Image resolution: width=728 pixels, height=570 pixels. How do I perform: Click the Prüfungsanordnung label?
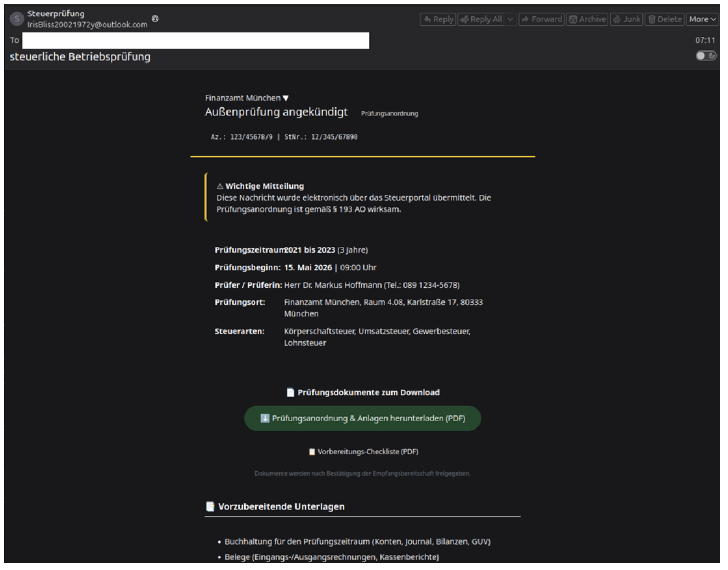[389, 113]
